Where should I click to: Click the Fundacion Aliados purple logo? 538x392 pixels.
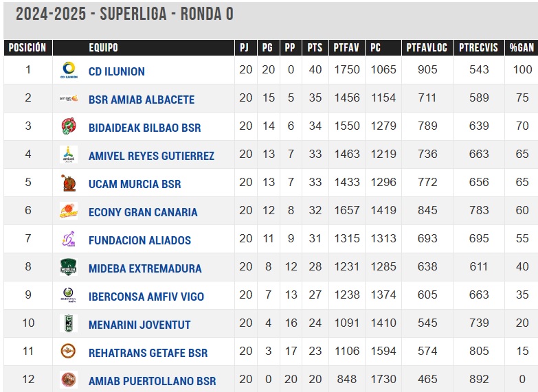point(69,239)
